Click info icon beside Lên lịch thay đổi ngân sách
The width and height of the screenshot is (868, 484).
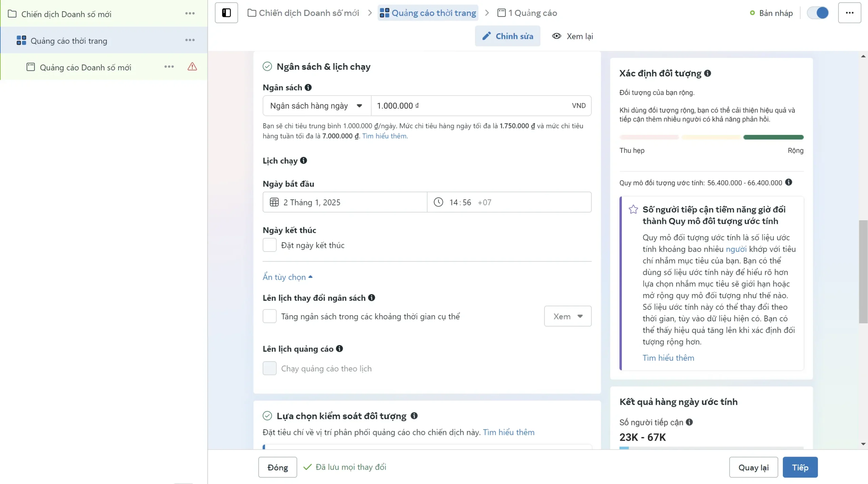pyautogui.click(x=372, y=298)
